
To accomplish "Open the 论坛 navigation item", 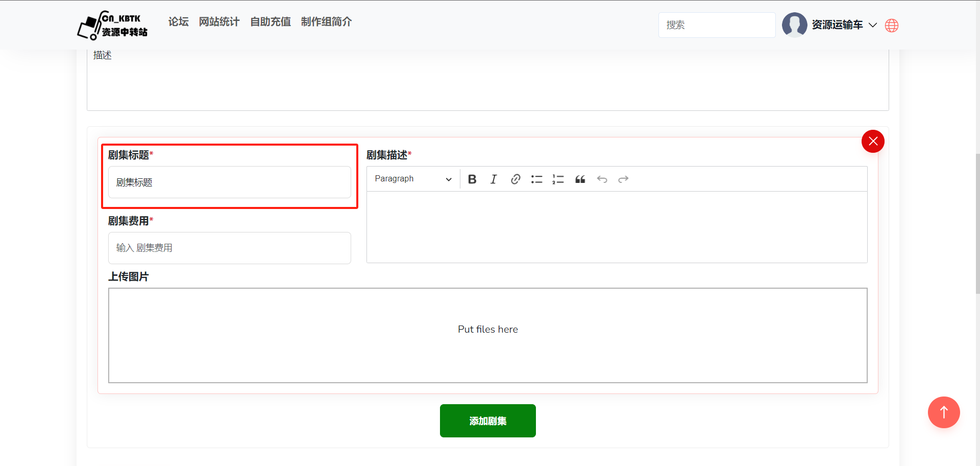I will point(178,21).
